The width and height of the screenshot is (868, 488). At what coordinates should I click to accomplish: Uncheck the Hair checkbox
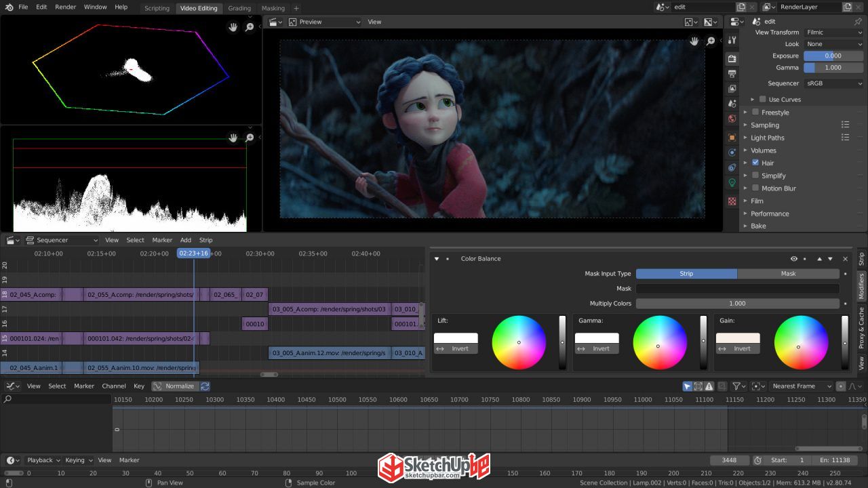(755, 163)
